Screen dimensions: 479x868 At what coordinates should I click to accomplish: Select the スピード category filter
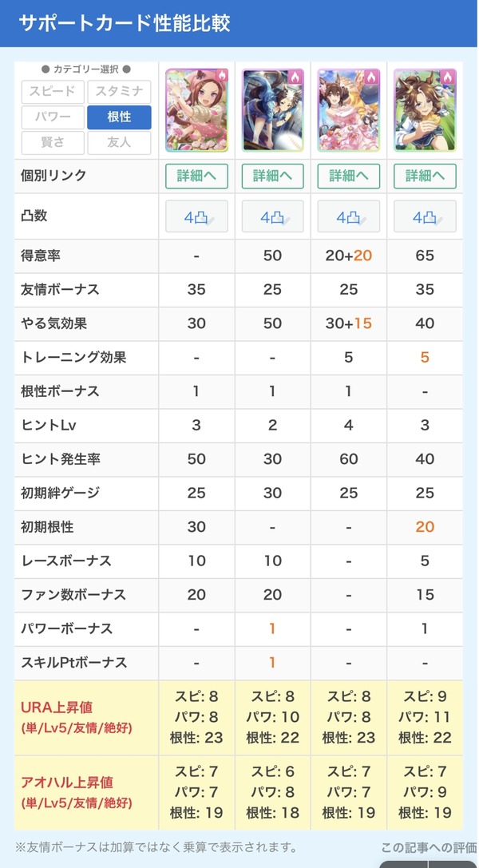(53, 92)
